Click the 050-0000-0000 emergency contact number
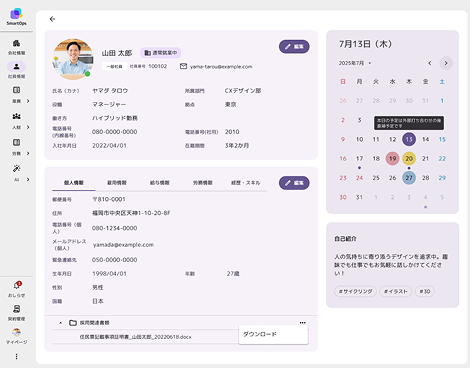 click(115, 260)
